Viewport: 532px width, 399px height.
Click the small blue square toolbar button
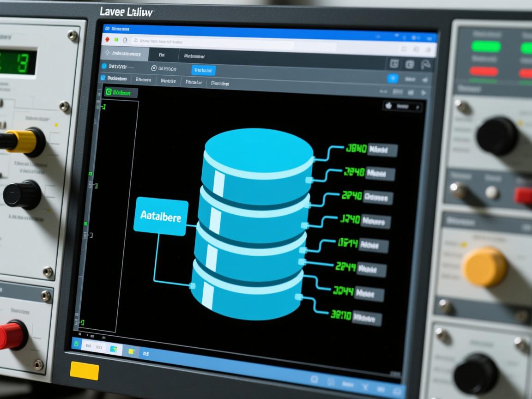(x=393, y=79)
